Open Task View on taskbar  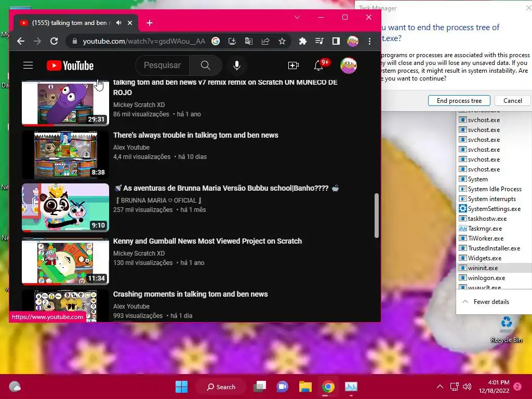[x=260, y=387]
